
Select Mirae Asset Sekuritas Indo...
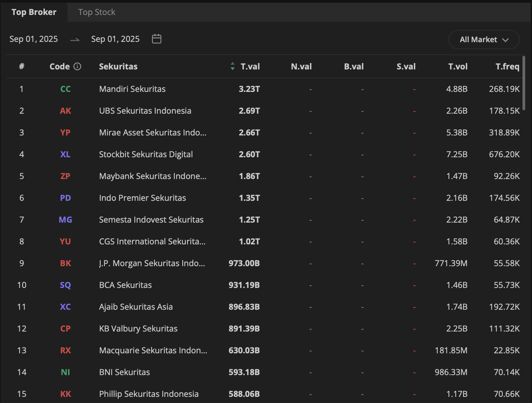153,133
